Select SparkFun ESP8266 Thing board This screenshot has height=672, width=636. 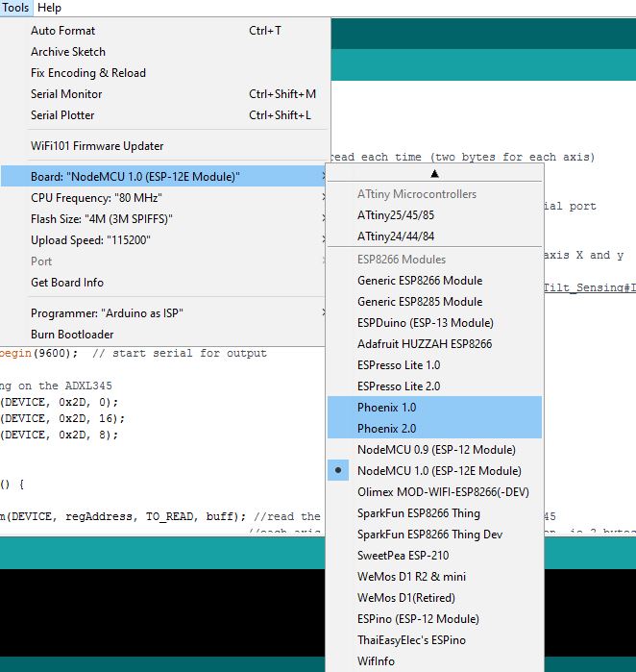(x=434, y=513)
